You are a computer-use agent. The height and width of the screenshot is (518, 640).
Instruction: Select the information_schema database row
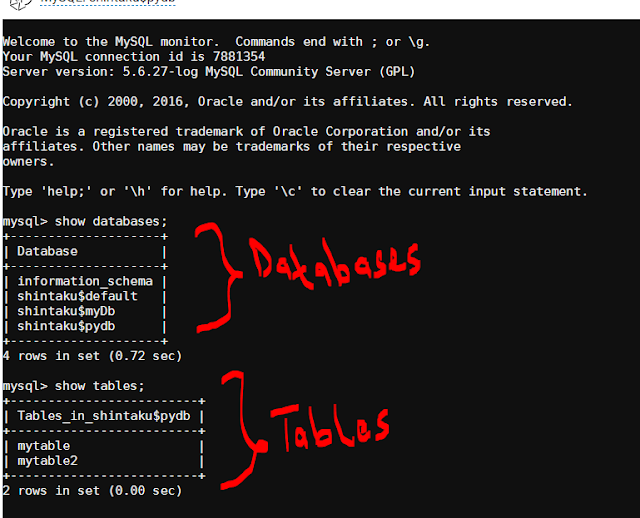point(85,281)
